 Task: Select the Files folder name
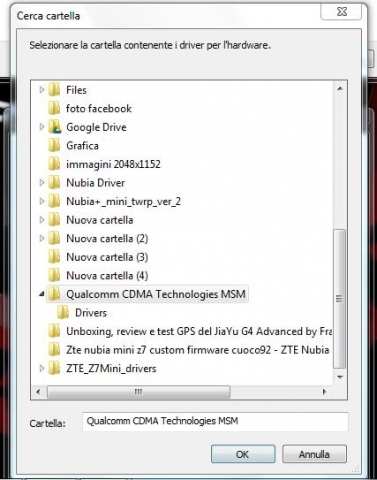[x=76, y=90]
